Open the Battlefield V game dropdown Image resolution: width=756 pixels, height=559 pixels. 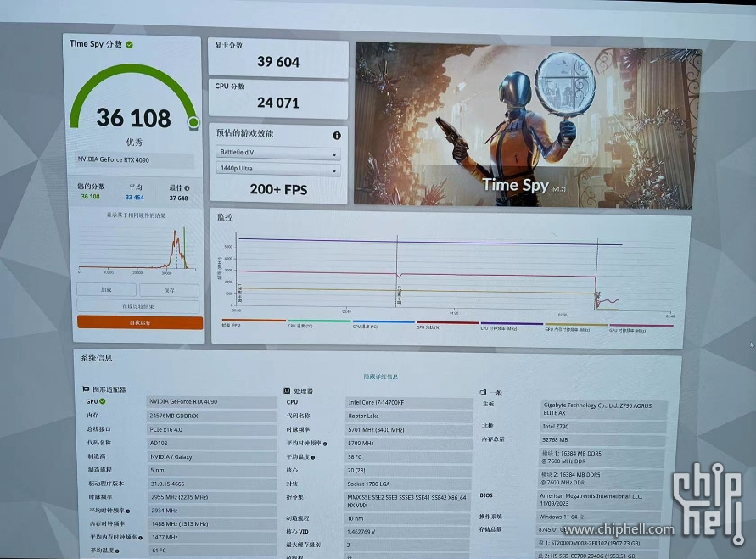pyautogui.click(x=278, y=153)
